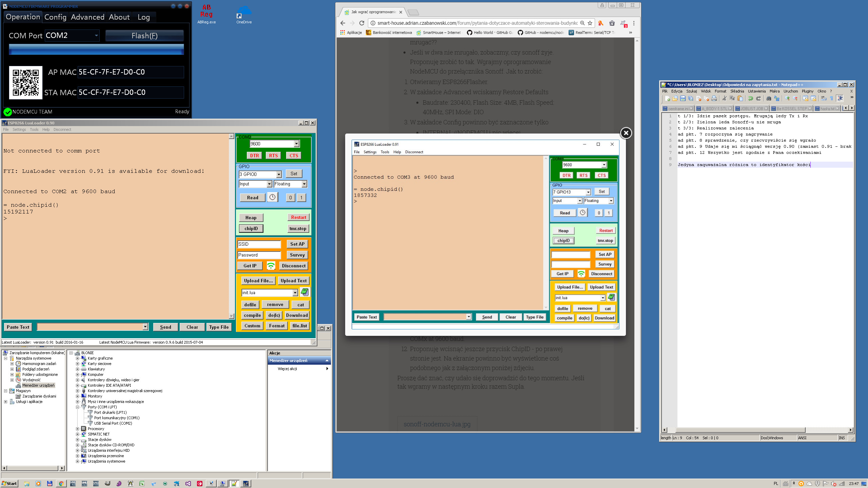
Task: Click Dropbox icon in system tray
Action: 817,484
